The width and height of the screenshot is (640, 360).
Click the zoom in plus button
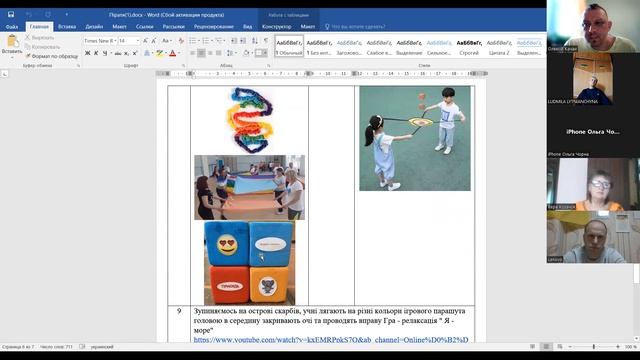click(x=618, y=347)
